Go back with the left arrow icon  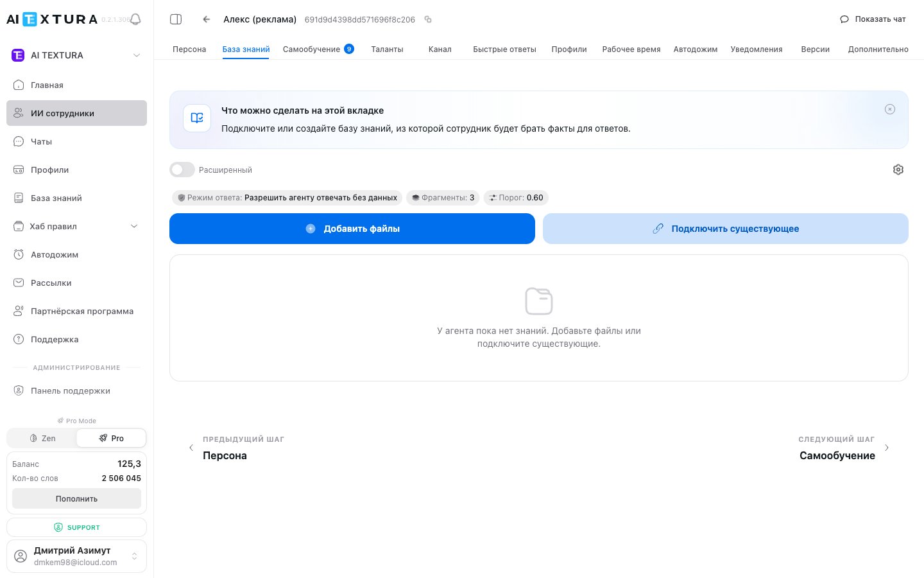coord(207,19)
